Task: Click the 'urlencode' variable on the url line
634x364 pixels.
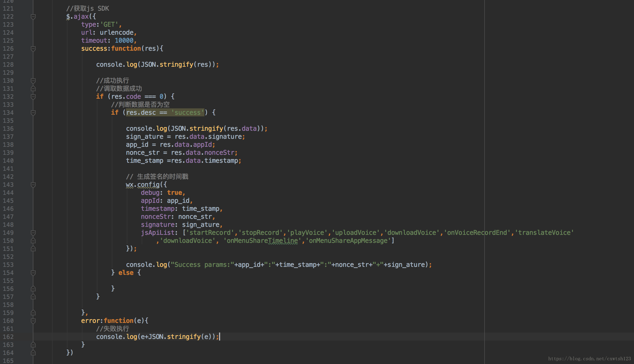Action: coord(117,33)
